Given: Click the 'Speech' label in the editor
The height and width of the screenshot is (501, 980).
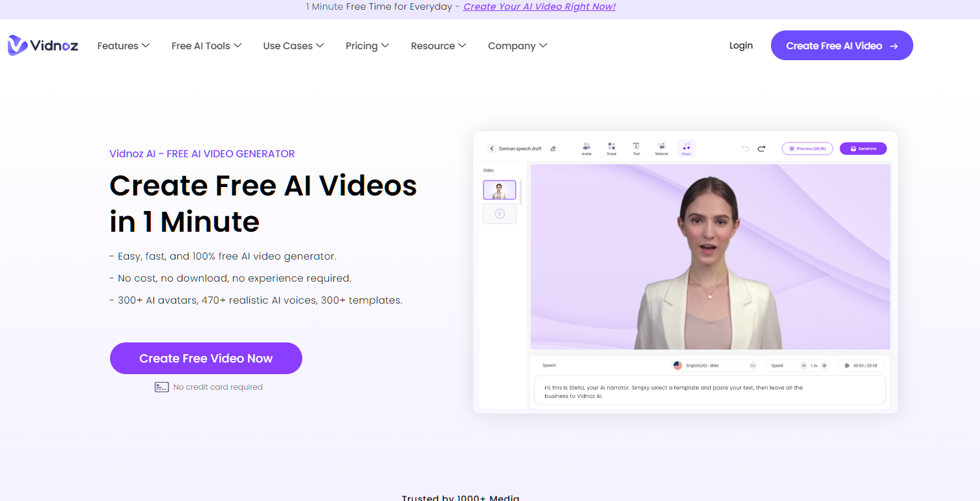Looking at the screenshot, I should tap(549, 366).
